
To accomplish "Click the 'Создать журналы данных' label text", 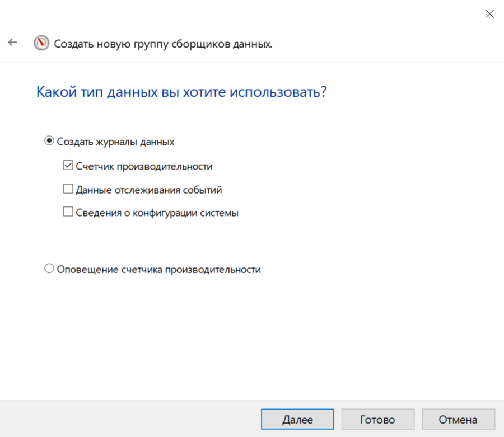I will pos(116,142).
